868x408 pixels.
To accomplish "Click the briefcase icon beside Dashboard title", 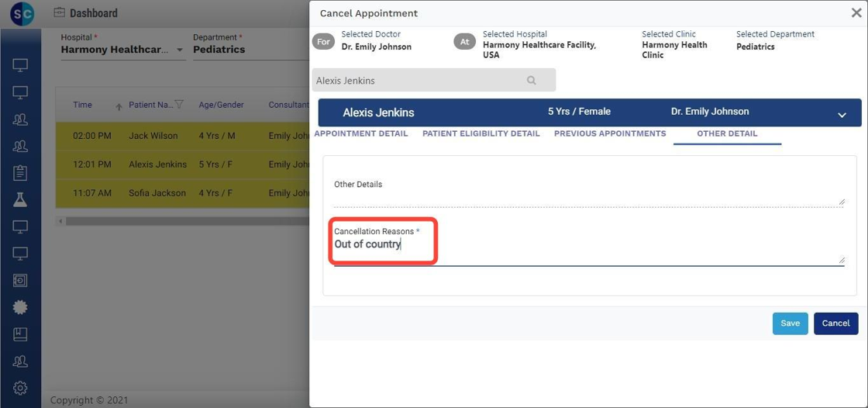I will 59,12.
